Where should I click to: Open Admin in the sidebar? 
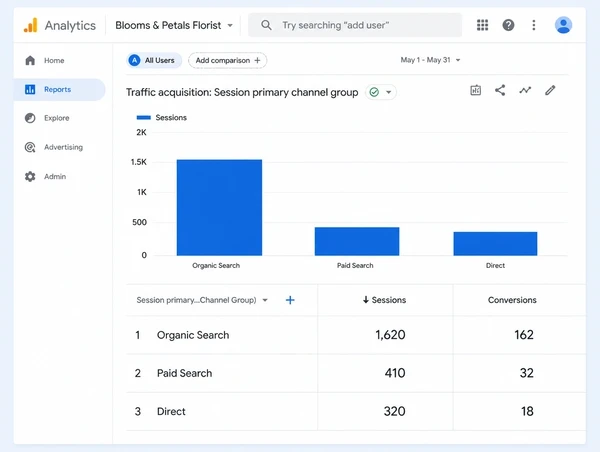pos(59,176)
